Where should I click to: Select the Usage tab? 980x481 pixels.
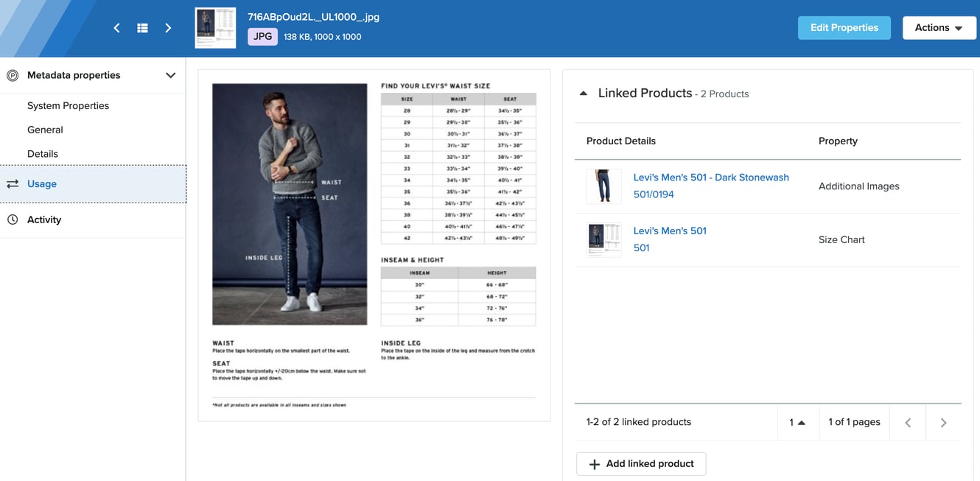(x=93, y=184)
